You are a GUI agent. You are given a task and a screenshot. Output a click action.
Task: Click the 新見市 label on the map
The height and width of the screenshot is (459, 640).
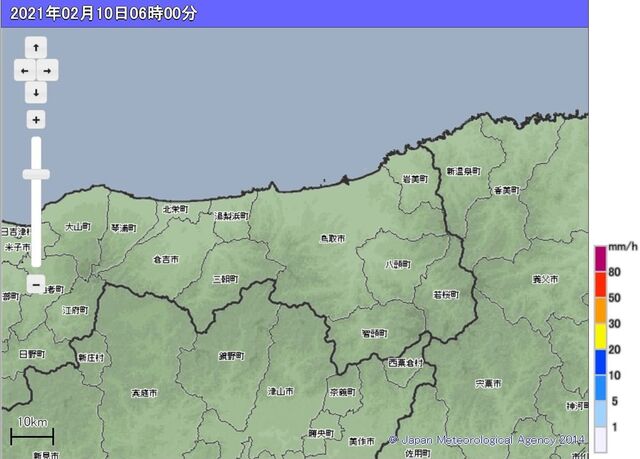click(46, 455)
